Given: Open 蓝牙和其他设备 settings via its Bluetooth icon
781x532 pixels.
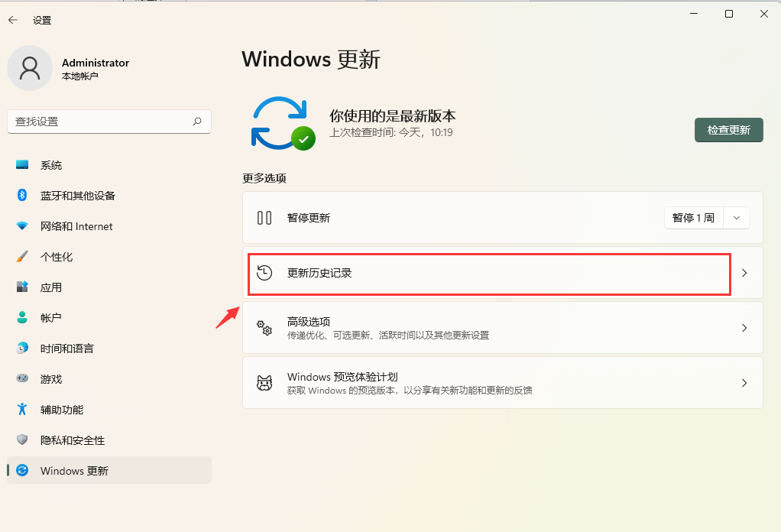Looking at the screenshot, I should (21, 196).
